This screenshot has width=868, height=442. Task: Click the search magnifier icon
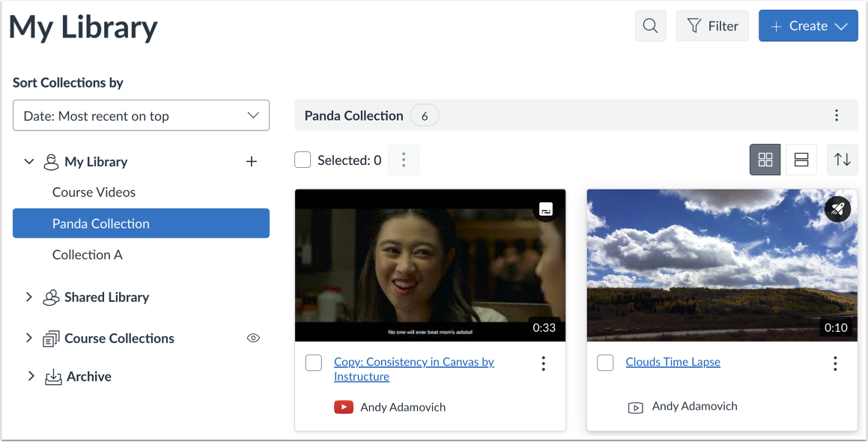[x=650, y=26]
